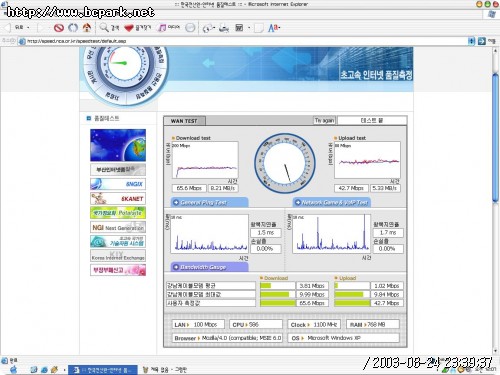Click the Edit page toolbar icon
This screenshot has height=375, width=500.
(x=239, y=28)
